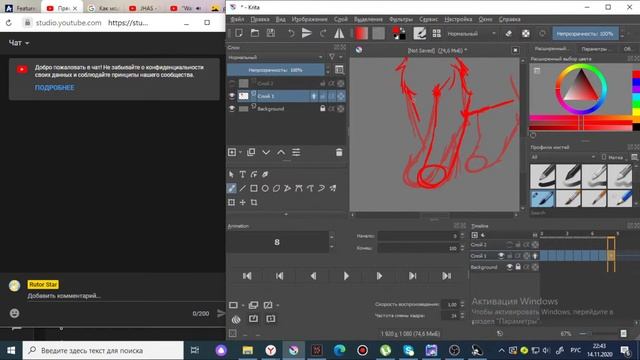
Task: Open the Чат dropdown in YouTube Studio
Action: point(19,43)
